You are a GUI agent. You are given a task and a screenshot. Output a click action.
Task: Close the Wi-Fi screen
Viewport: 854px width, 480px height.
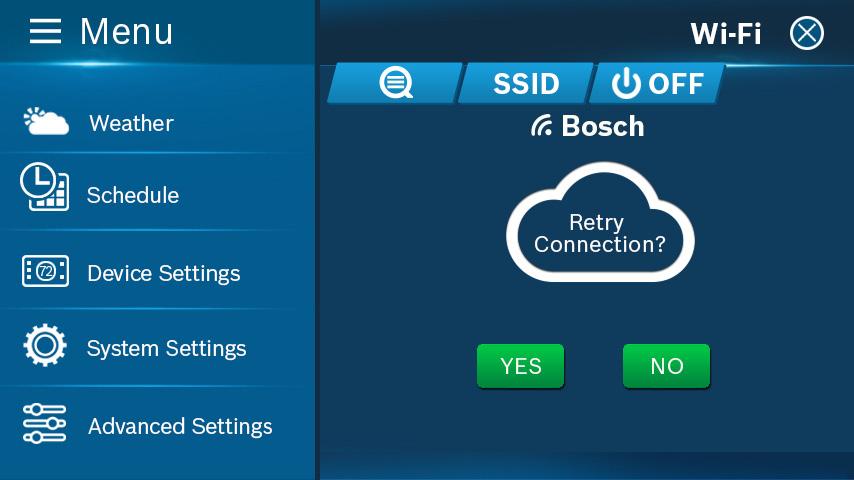click(x=807, y=33)
